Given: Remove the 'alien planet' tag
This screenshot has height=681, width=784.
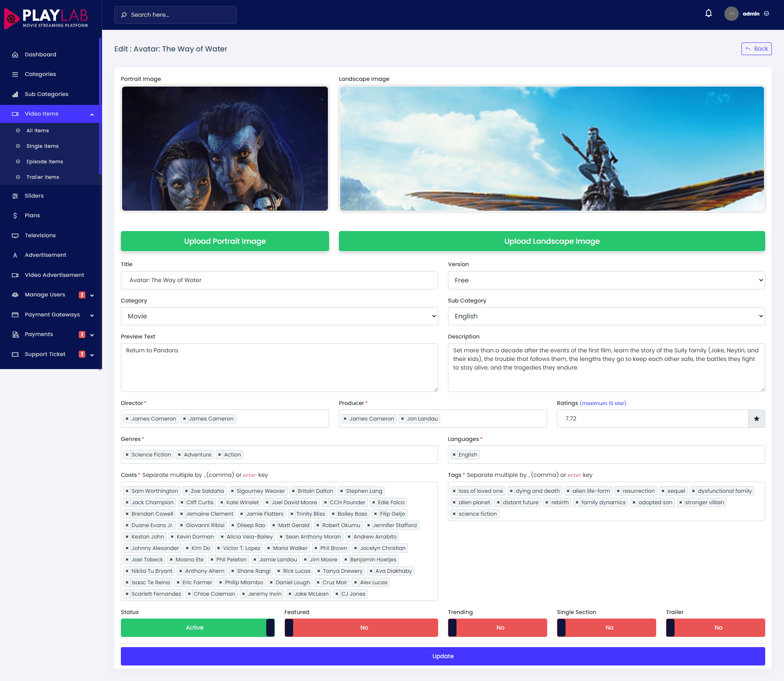Looking at the screenshot, I should pos(454,502).
